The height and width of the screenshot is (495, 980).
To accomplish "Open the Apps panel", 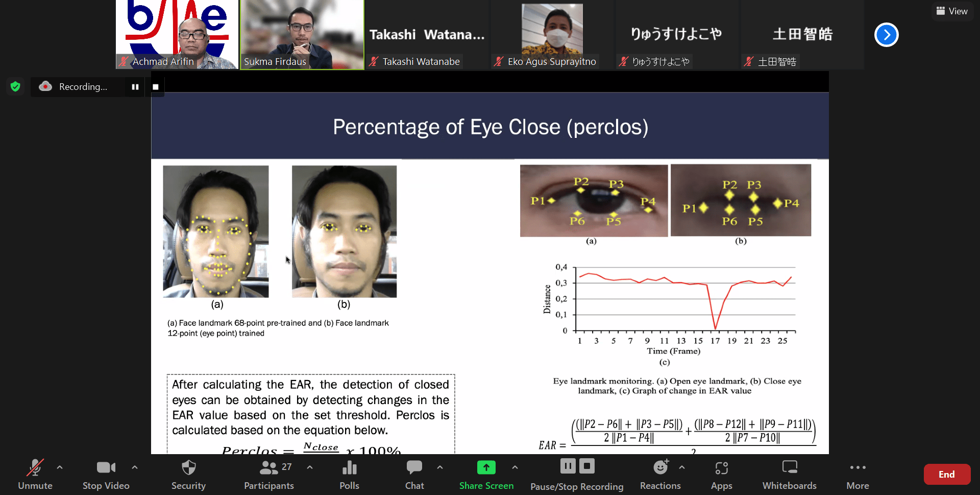I will [x=721, y=475].
